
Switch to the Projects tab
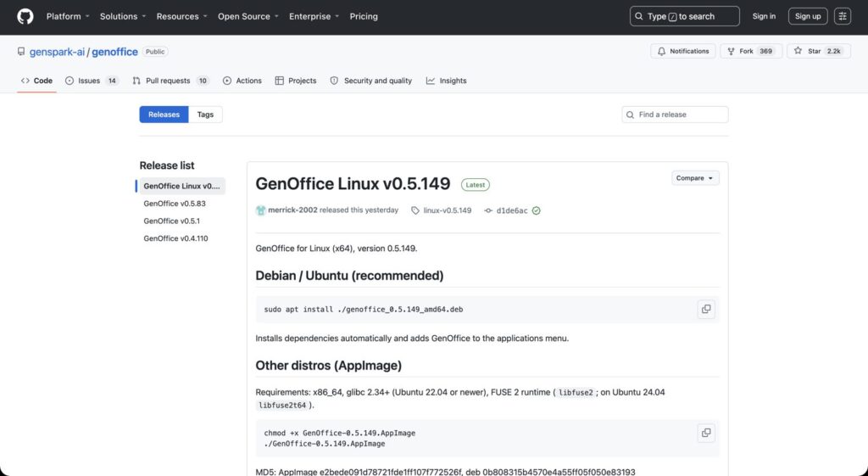pos(296,81)
